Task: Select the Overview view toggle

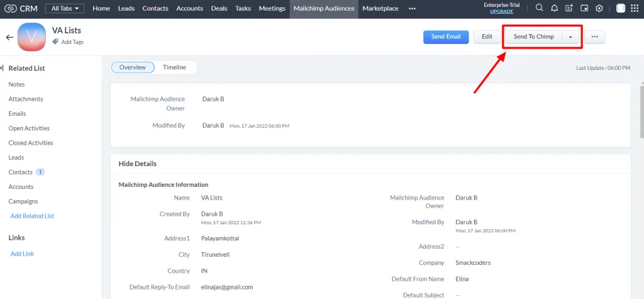Action: point(133,67)
